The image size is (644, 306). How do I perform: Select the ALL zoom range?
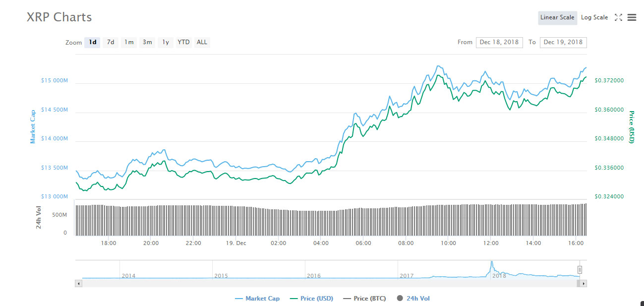(x=202, y=42)
